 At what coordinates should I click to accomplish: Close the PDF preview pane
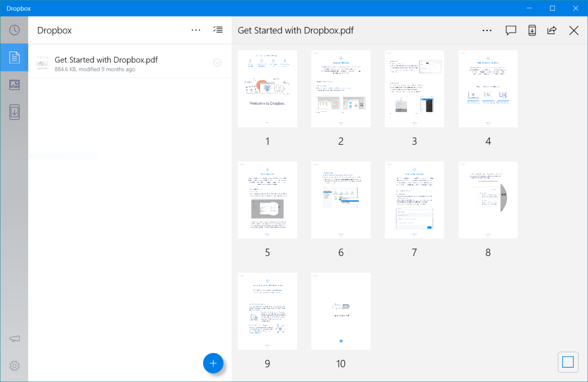coord(574,31)
